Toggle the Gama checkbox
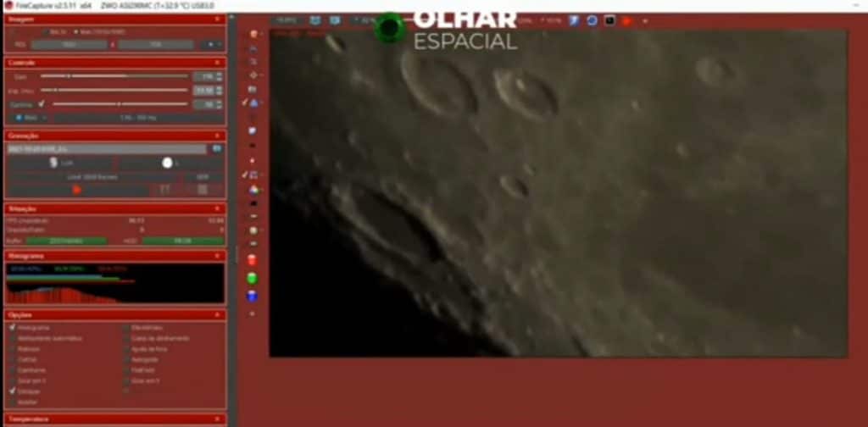Image resolution: width=868 pixels, height=427 pixels. click(x=42, y=104)
